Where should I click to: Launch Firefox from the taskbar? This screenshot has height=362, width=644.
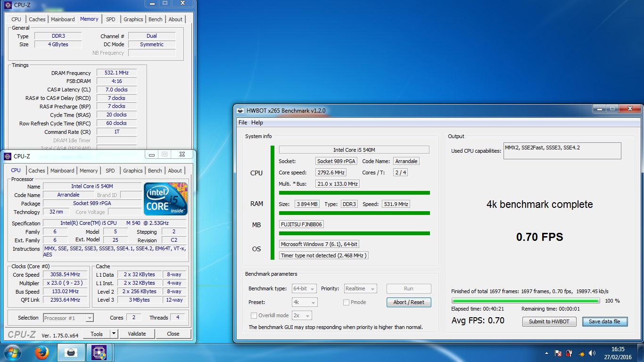(x=42, y=353)
